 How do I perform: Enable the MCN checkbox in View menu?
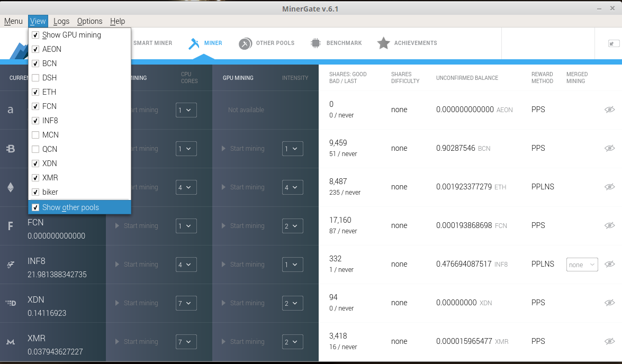pyautogui.click(x=35, y=135)
